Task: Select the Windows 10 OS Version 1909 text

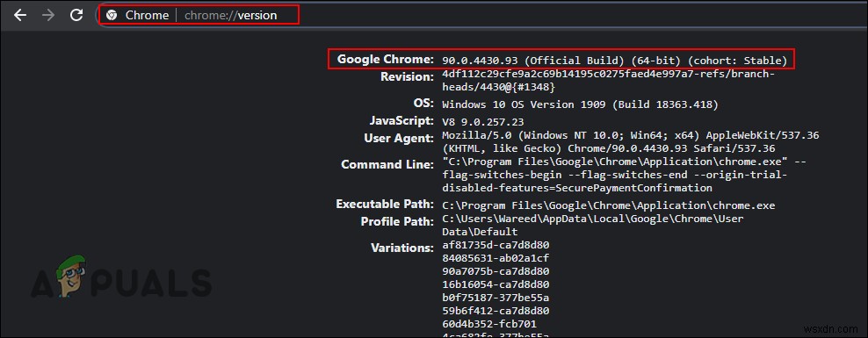Action: (580, 104)
